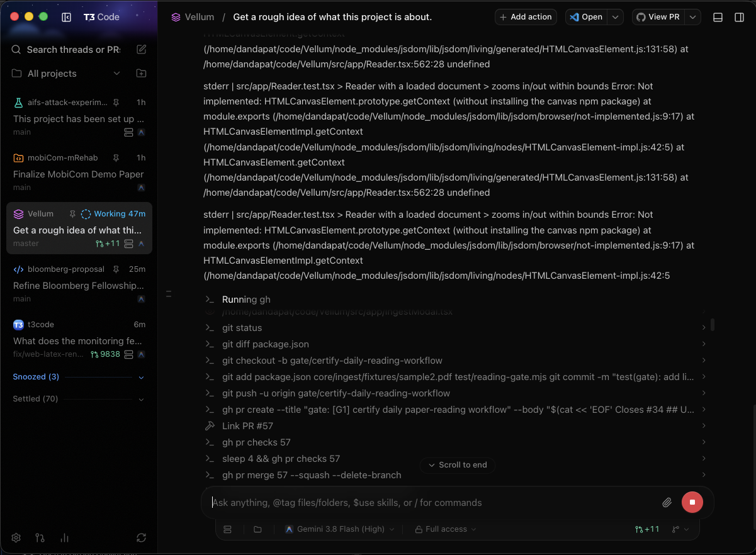The width and height of the screenshot is (756, 555).
Task: Toggle the left sidebar panel icon
Action: coord(66,17)
